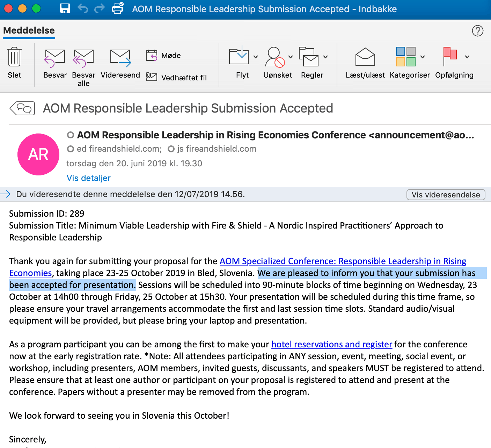This screenshot has height=448, width=491.
Task: Open the Economies hyperlink
Action: point(30,273)
